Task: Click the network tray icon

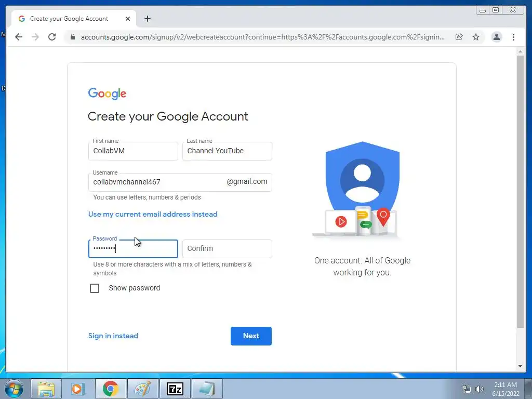Action: pyautogui.click(x=467, y=389)
